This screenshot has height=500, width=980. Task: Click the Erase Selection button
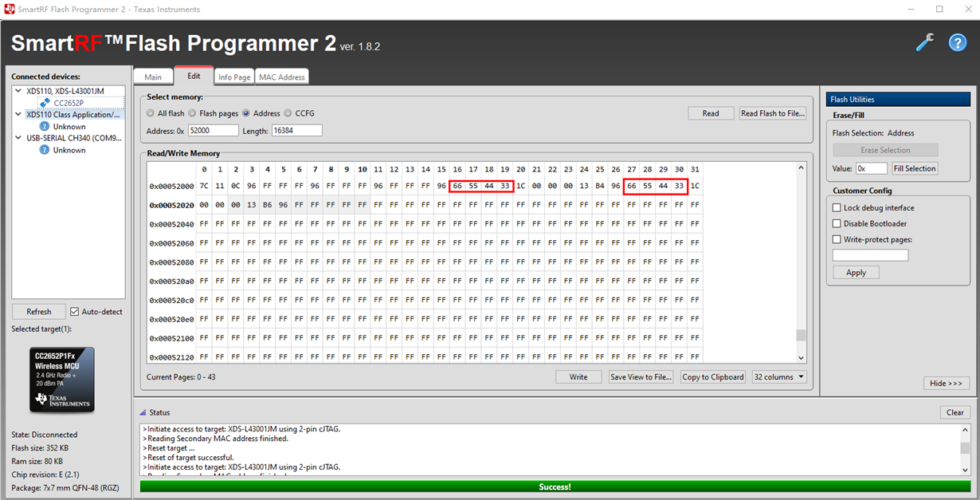885,150
